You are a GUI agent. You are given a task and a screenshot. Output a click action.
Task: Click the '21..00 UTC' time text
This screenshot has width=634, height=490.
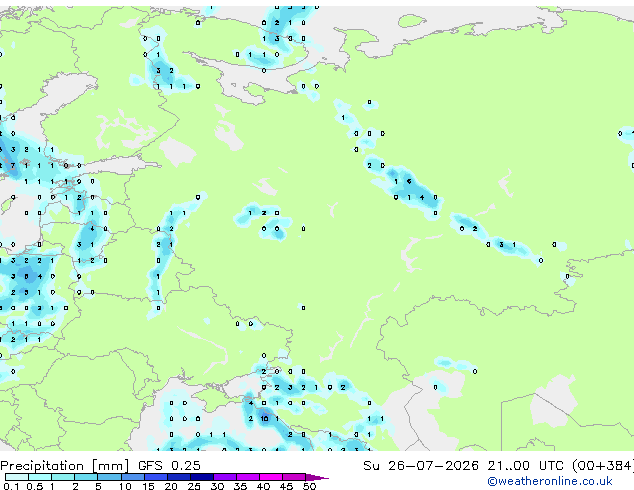pyautogui.click(x=525, y=466)
